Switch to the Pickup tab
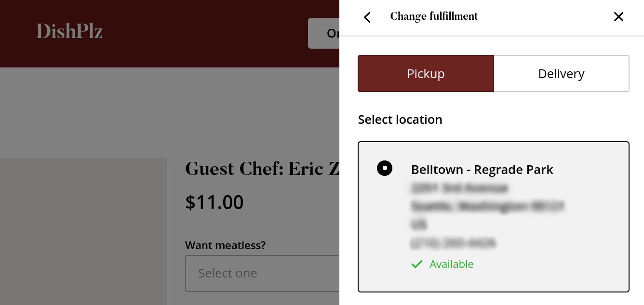The width and height of the screenshot is (644, 305). (x=426, y=74)
